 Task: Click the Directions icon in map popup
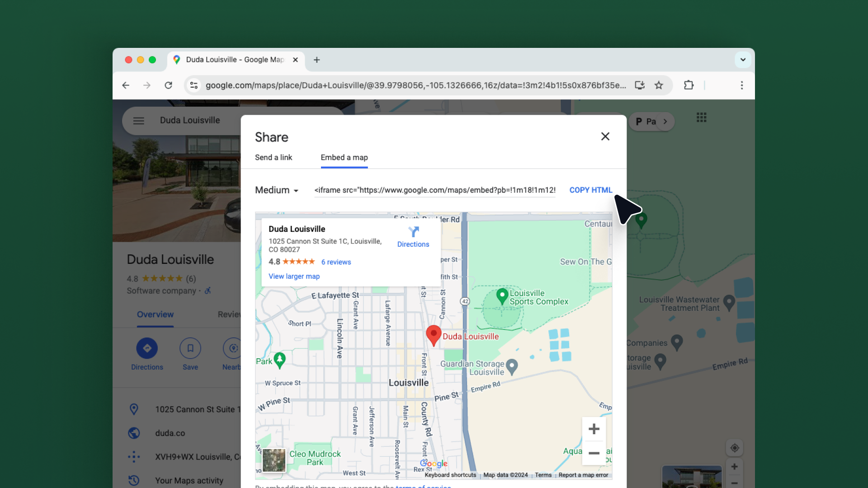click(413, 231)
